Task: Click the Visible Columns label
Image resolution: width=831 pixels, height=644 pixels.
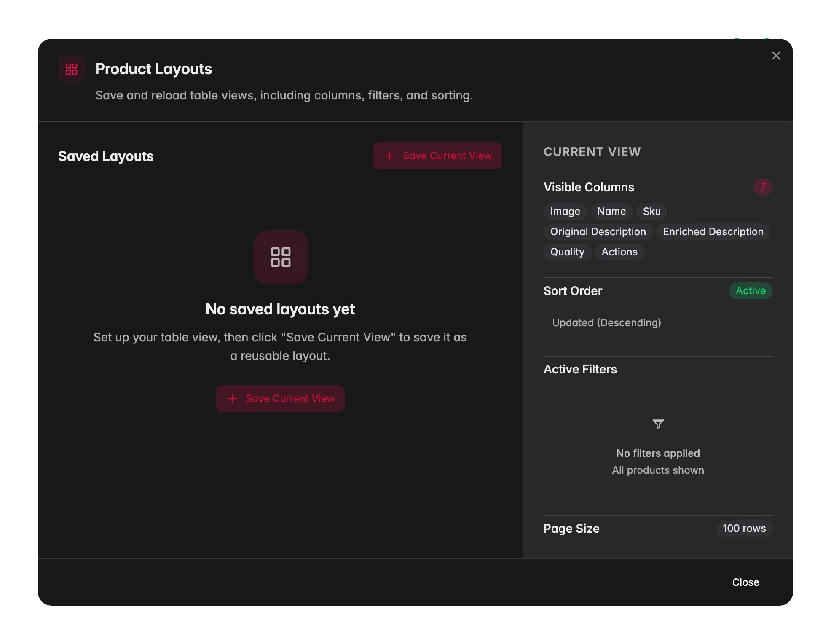Action: coord(589,187)
